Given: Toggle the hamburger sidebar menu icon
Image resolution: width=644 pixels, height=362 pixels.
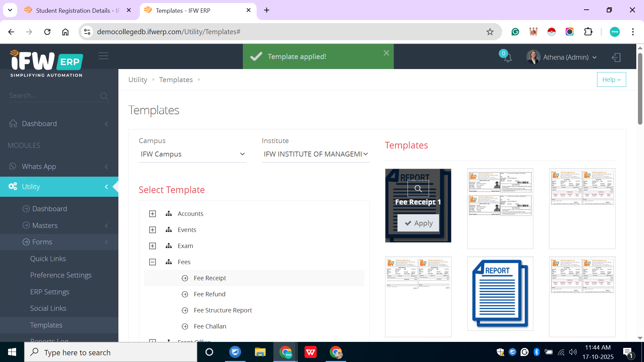Looking at the screenshot, I should (103, 56).
